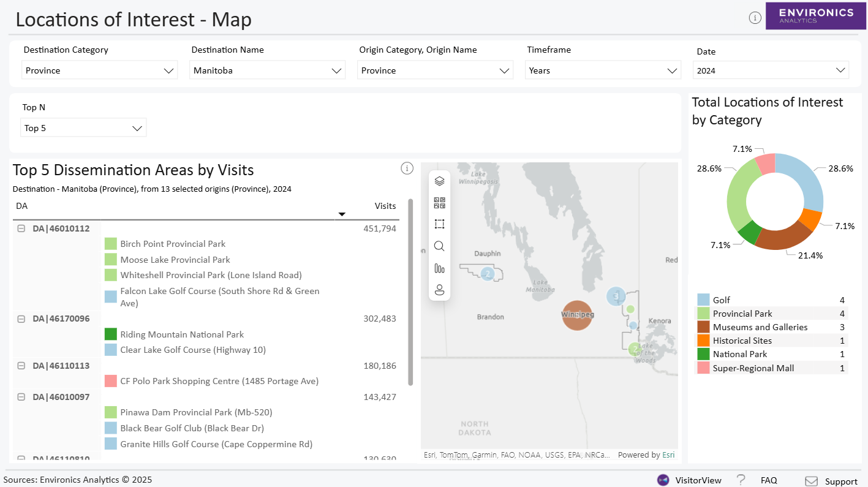This screenshot has width=868, height=487.
Task: Collapse the DA|46010112 group in the table
Action: pos(20,228)
